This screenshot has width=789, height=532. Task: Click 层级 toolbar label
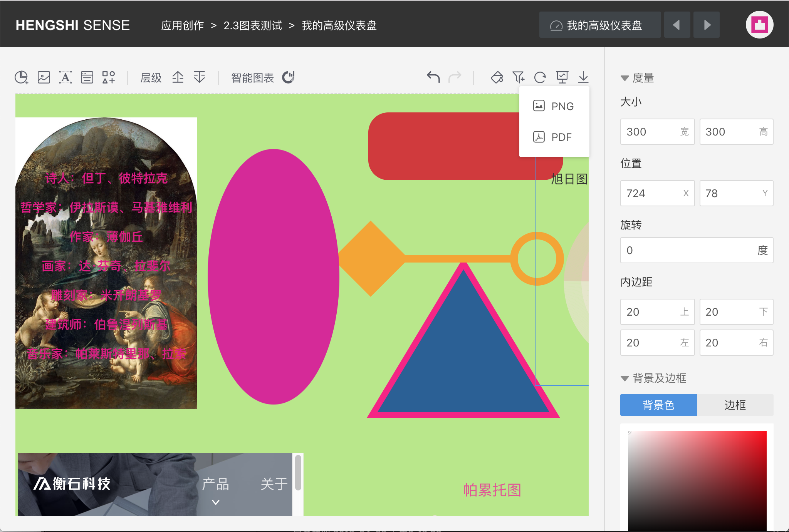(x=151, y=78)
